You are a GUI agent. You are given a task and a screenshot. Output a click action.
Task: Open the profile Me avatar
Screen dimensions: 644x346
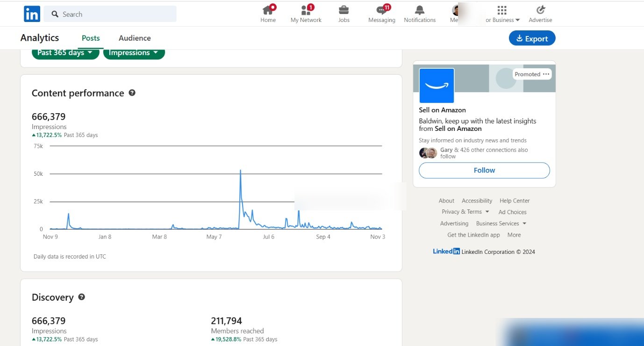click(x=456, y=10)
